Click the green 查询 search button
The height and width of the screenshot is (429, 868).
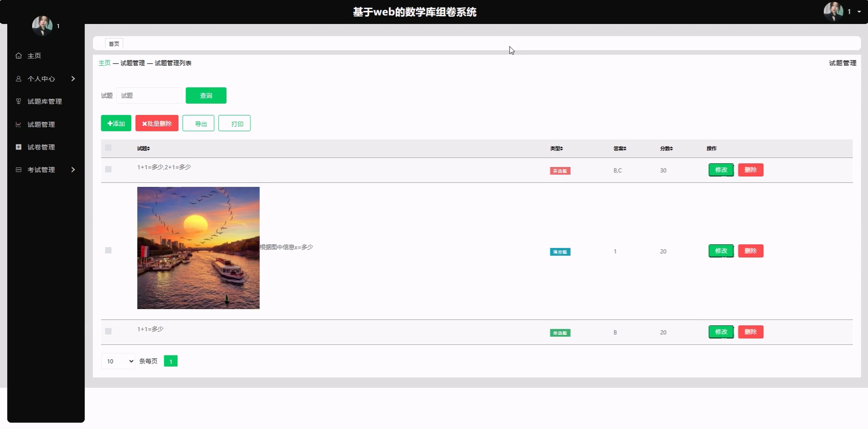click(x=206, y=96)
